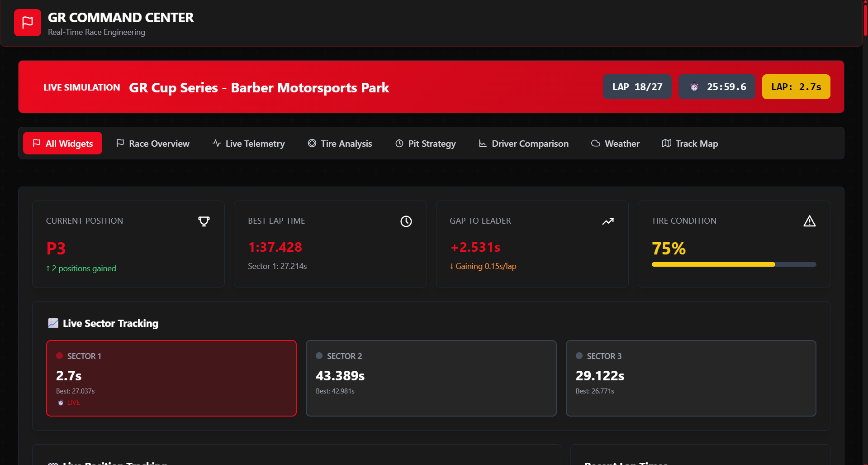Select the Sector 3 card

pos(691,378)
